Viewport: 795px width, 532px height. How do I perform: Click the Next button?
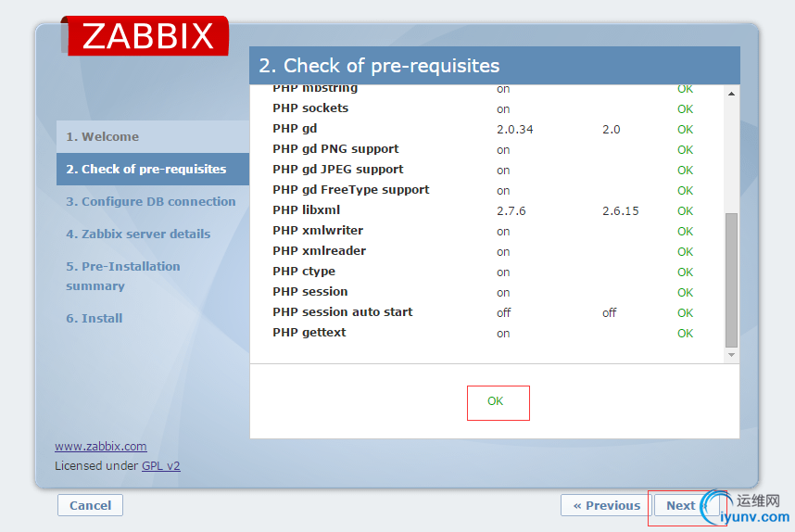point(686,505)
